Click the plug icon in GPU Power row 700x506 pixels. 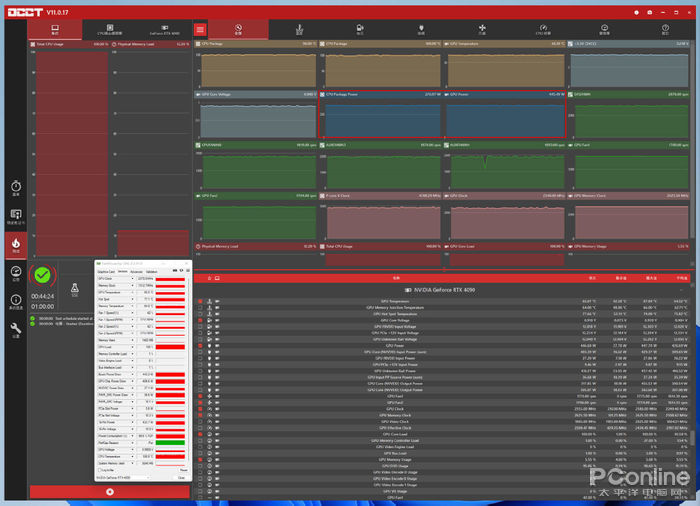209,346
